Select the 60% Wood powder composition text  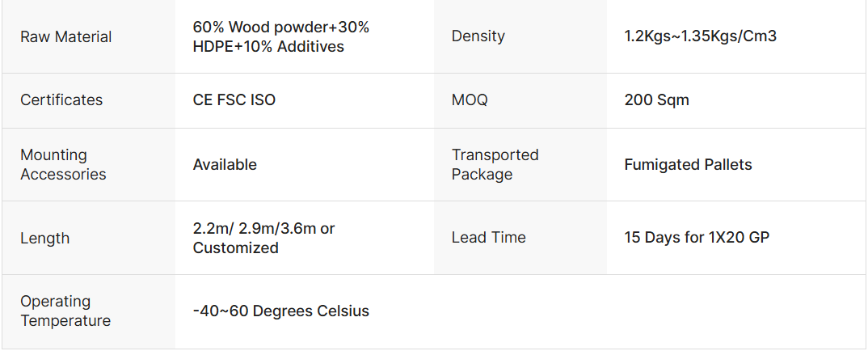(280, 27)
